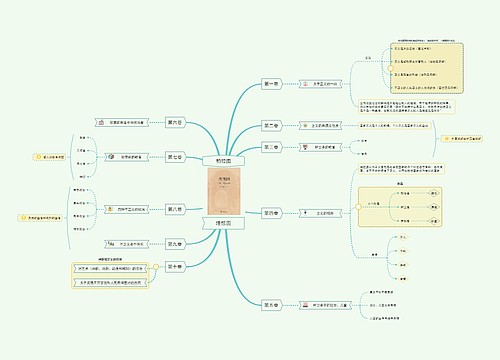500x360 pixels.
Task: Collapse the circle on the 第四卷 yellow group box
Action: point(358,207)
